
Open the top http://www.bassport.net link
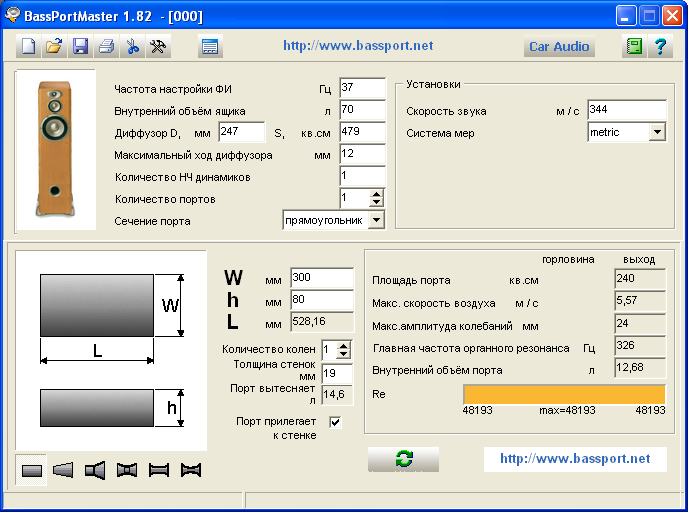[358, 46]
